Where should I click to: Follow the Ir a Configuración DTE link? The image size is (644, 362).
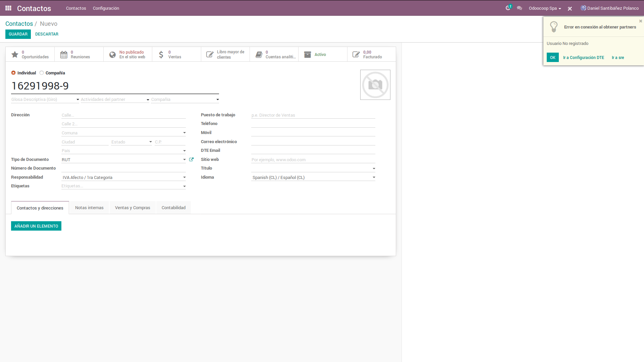583,58
